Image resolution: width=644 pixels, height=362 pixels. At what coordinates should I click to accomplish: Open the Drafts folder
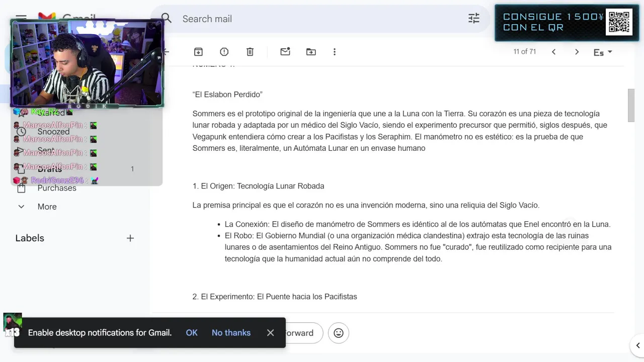click(50, 169)
